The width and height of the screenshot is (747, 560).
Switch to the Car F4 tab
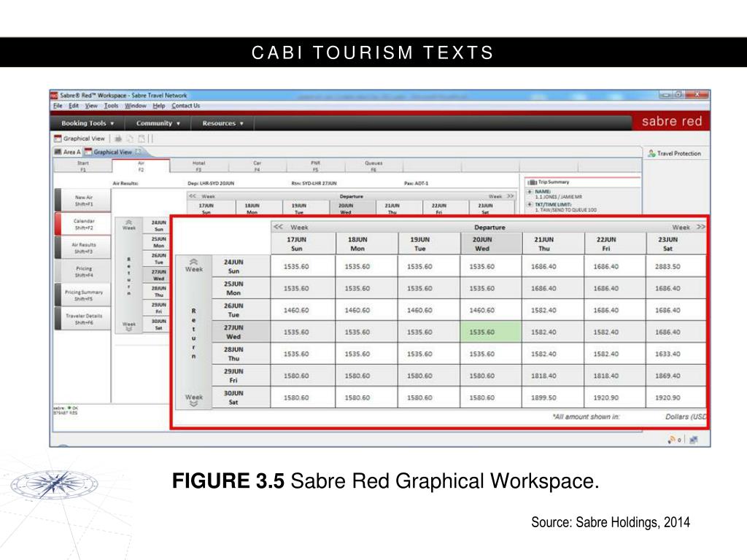pos(258,166)
